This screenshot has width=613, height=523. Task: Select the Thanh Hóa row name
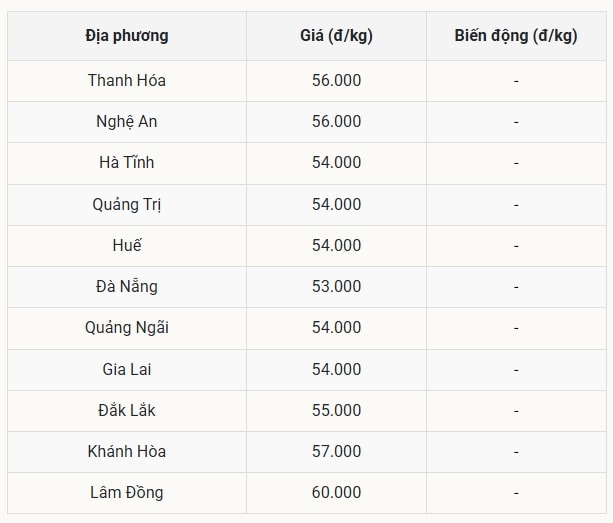click(127, 80)
